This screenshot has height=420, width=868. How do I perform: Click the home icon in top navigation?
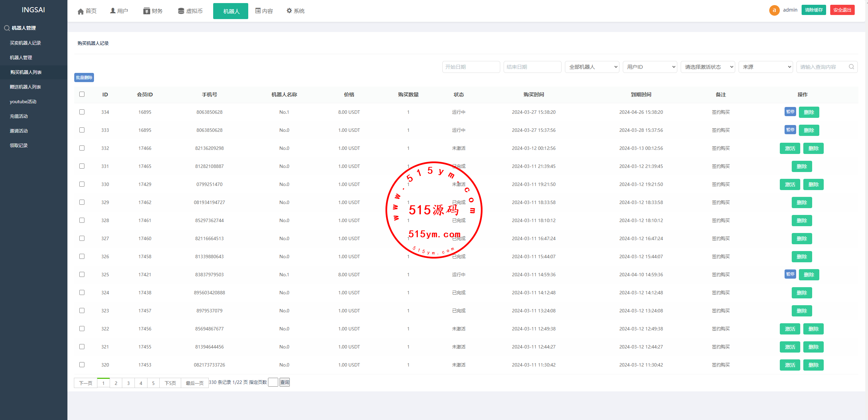[x=80, y=11]
